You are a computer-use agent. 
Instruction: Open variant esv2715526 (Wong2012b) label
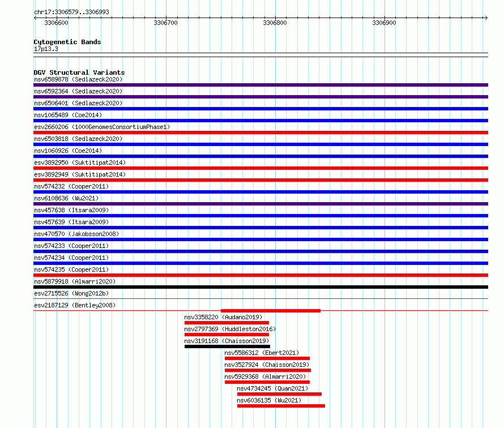(71, 293)
